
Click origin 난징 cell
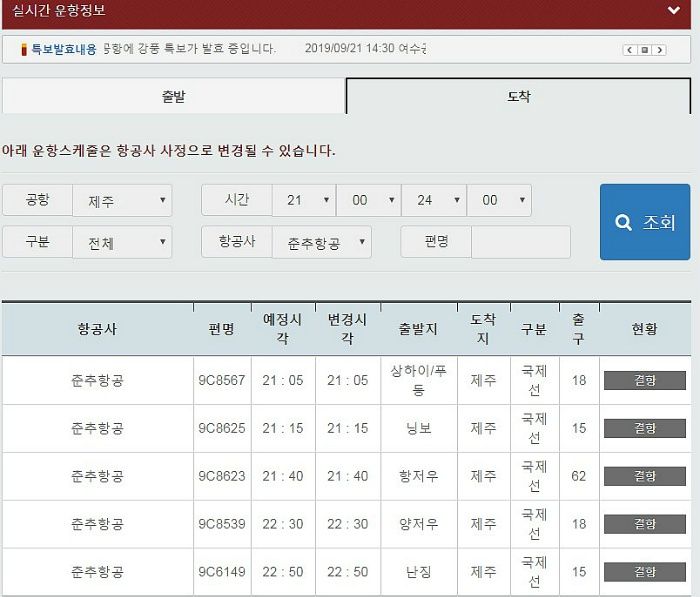(x=418, y=572)
